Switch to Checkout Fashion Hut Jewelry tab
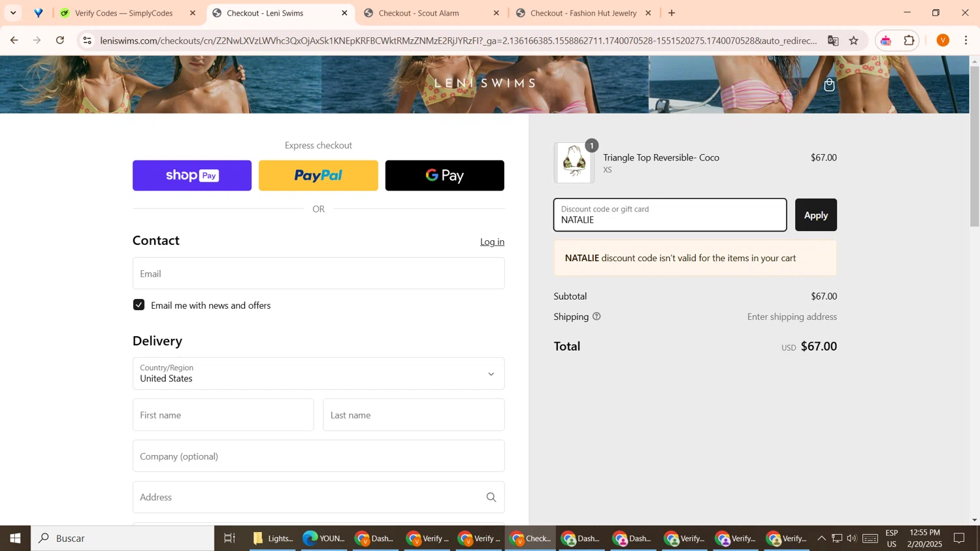 pyautogui.click(x=583, y=13)
